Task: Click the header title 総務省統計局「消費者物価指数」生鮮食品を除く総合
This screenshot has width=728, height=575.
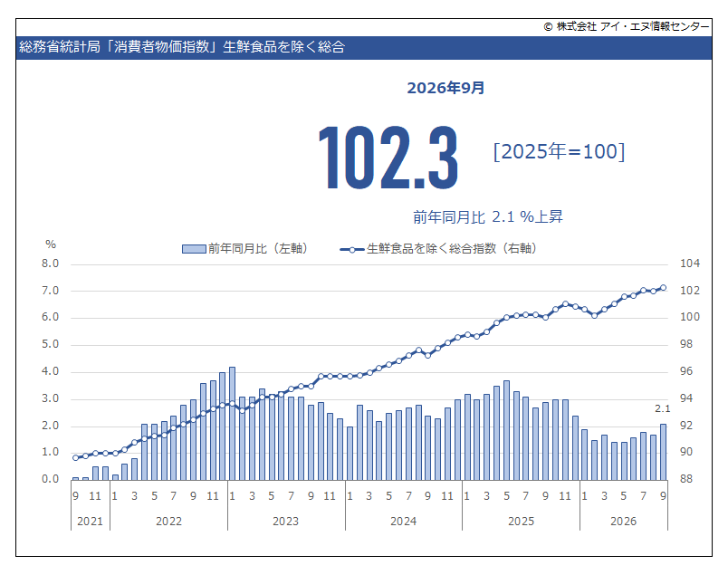Action: pyautogui.click(x=181, y=47)
